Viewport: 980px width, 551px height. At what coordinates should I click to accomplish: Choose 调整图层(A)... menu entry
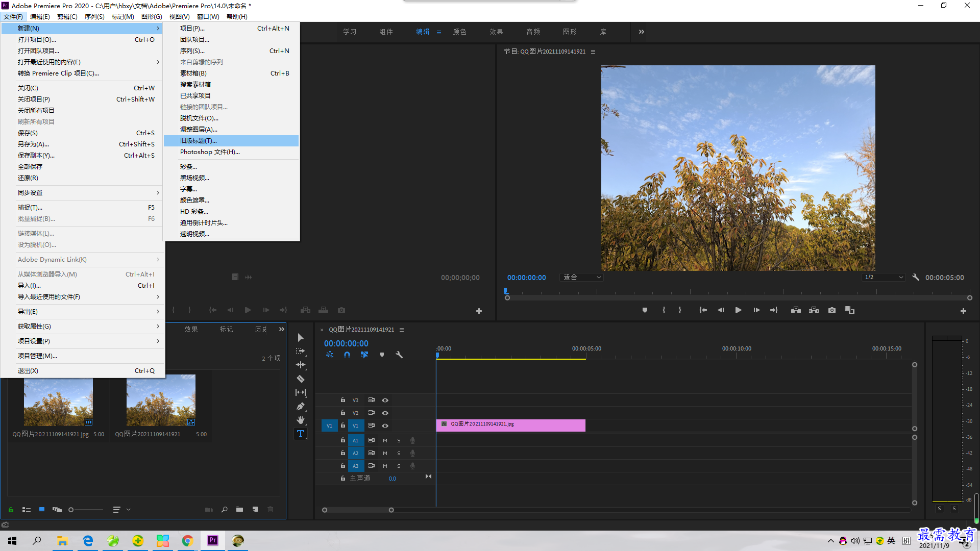click(x=231, y=129)
